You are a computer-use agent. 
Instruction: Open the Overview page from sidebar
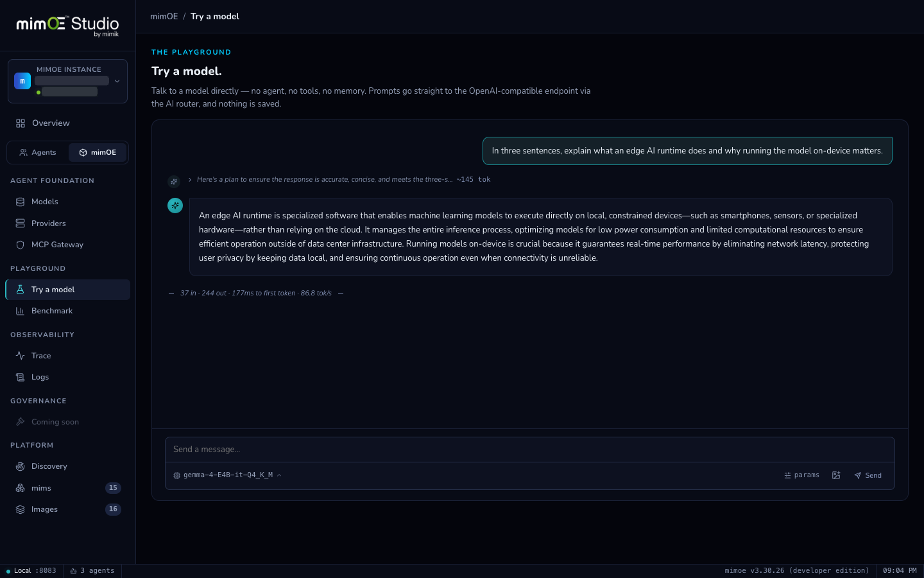coord(67,123)
